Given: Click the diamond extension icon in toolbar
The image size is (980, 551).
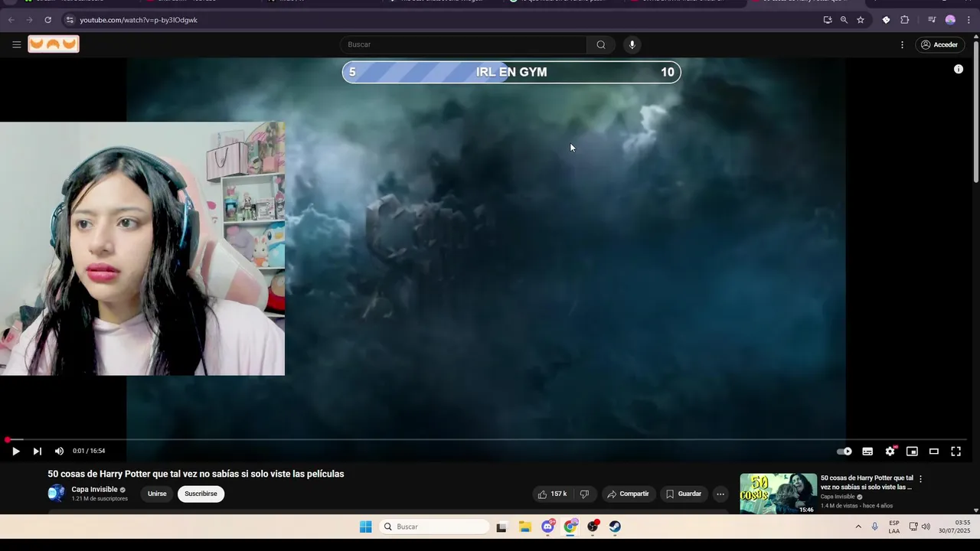Looking at the screenshot, I should click(886, 20).
